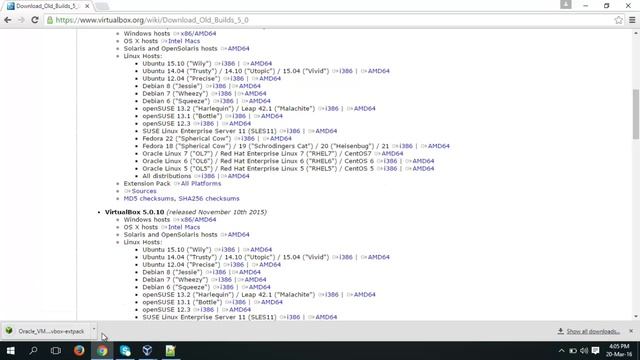
Task: Click AMD64 for Ubuntu 12.04 under VirtualBox 5.0.10
Action: coord(270,264)
